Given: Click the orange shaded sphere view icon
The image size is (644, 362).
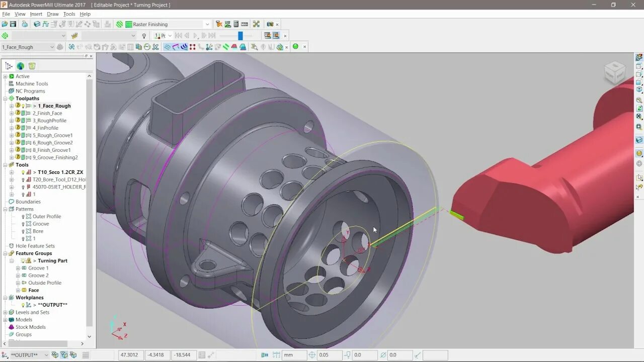Looking at the screenshot, I should click(x=639, y=153).
